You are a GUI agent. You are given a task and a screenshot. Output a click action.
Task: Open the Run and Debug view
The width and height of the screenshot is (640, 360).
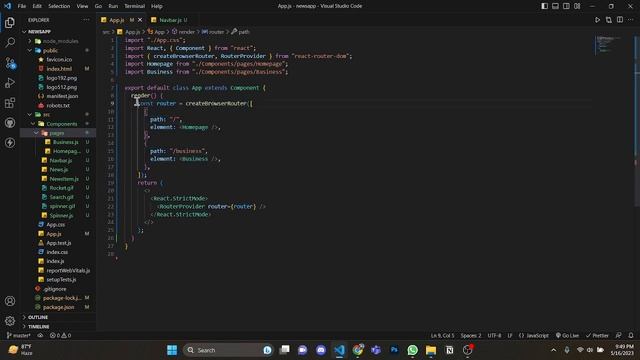pos(10,83)
